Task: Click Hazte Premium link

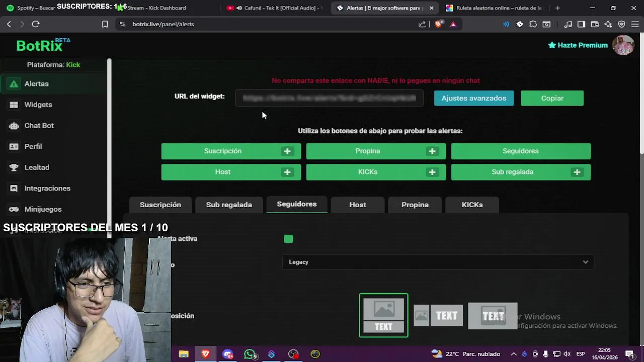Action: click(578, 45)
